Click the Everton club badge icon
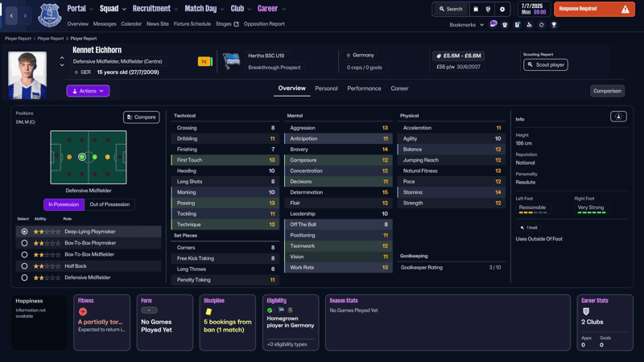Image resolution: width=644 pixels, height=362 pixels. pos(49,14)
